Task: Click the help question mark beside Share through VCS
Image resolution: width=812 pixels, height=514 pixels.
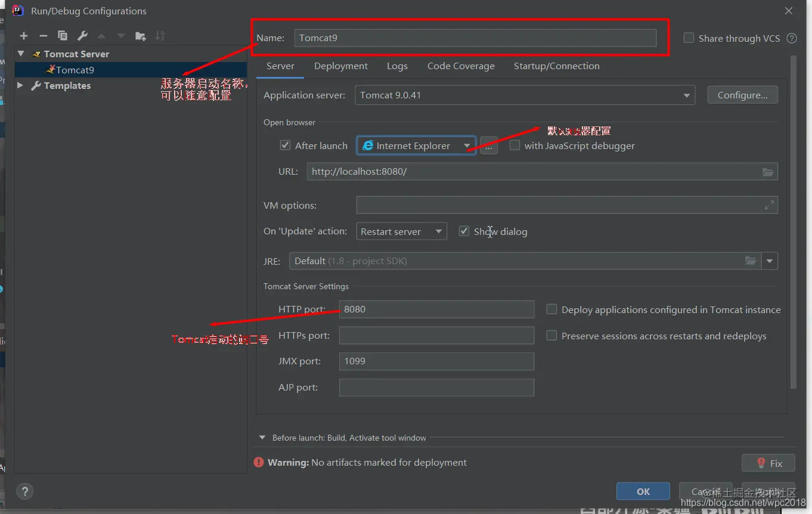Action: pos(792,38)
